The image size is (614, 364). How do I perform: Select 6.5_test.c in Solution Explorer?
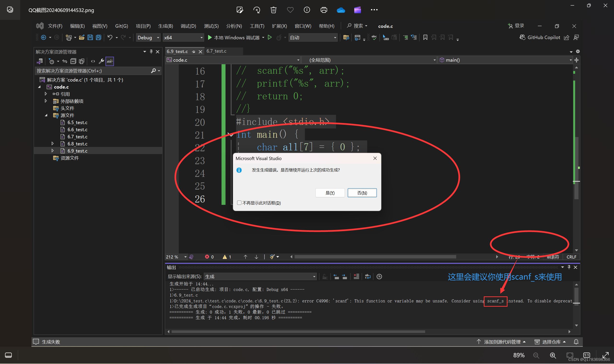tap(77, 122)
